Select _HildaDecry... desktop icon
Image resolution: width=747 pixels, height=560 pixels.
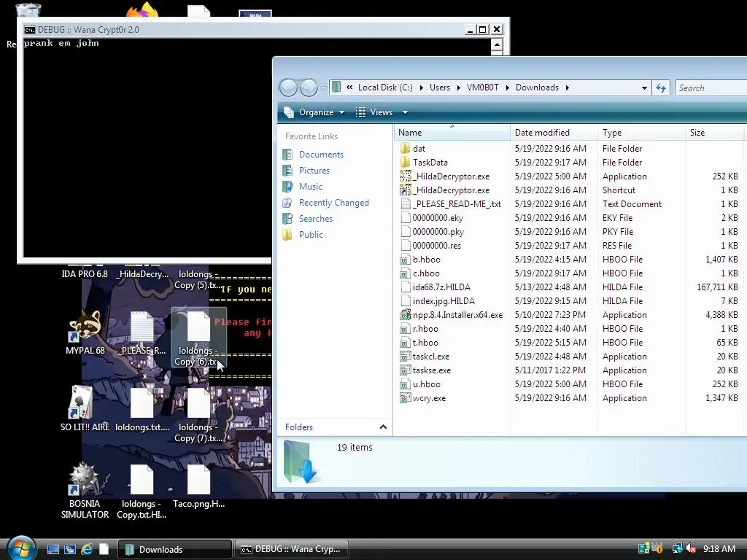(142, 274)
